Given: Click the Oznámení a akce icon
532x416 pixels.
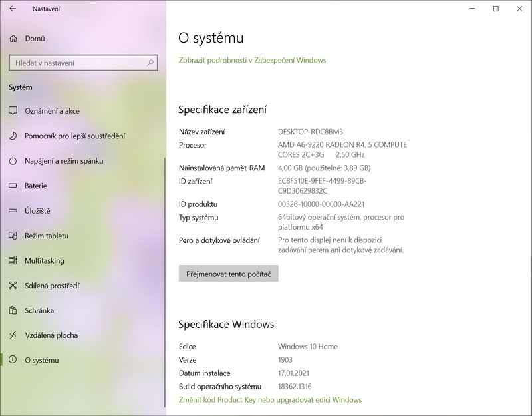Looking at the screenshot, I should 13,111.
